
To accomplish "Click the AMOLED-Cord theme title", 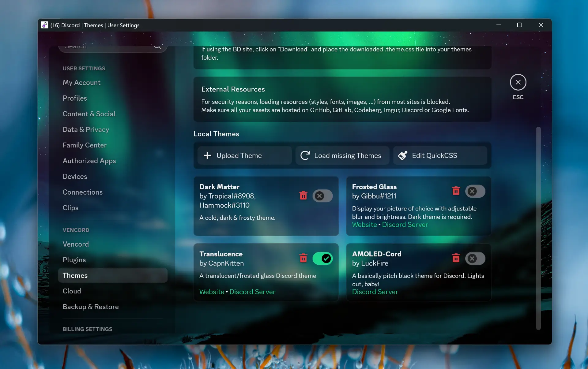I will click(377, 254).
